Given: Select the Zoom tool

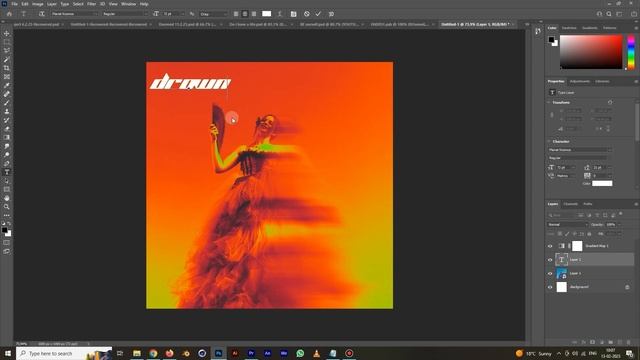Looking at the screenshot, I should [x=7, y=207].
